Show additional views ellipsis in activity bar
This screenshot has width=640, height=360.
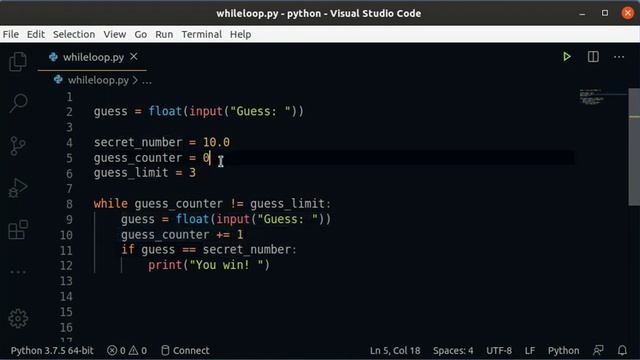[x=18, y=272]
